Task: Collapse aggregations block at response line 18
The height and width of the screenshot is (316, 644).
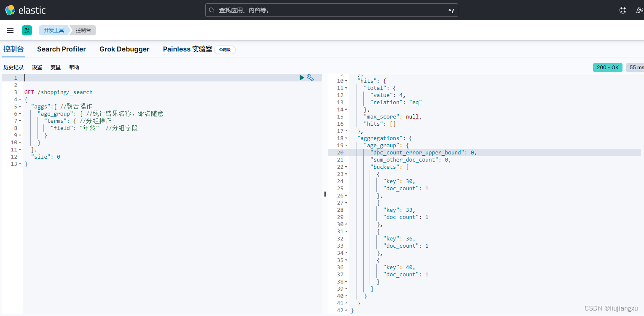Action: click(x=346, y=138)
